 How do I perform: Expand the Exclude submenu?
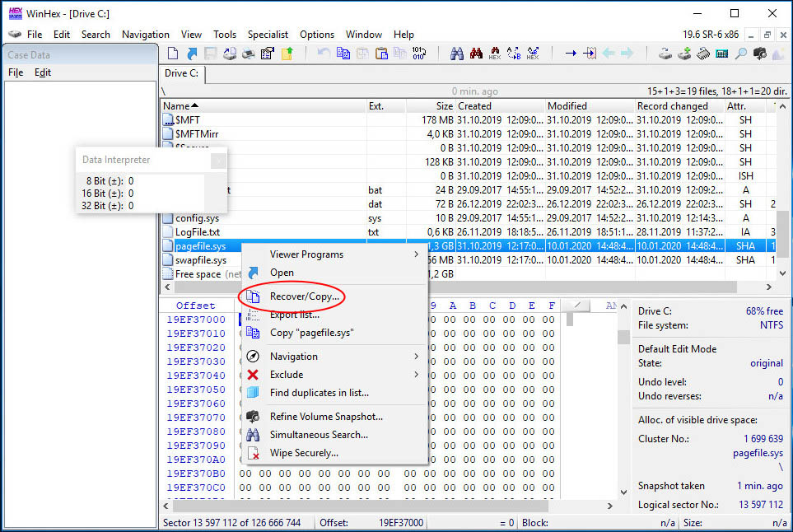(335, 375)
